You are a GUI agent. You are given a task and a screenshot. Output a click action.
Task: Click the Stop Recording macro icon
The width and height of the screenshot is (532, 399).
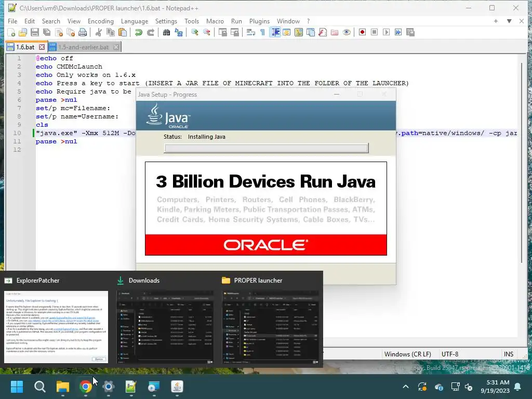pyautogui.click(x=374, y=33)
